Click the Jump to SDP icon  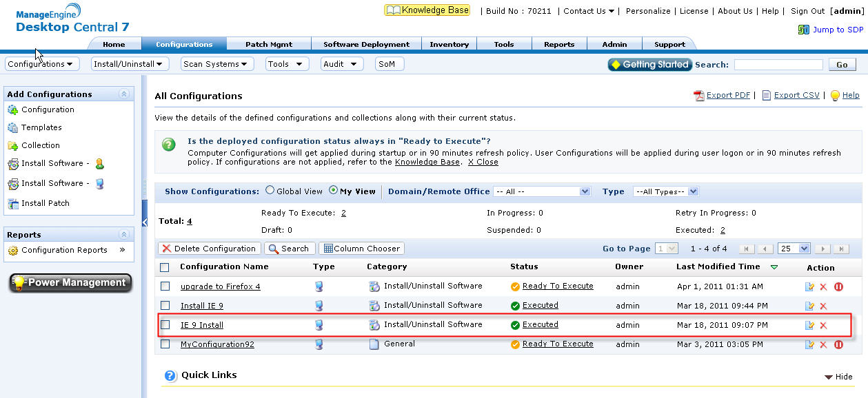804,30
